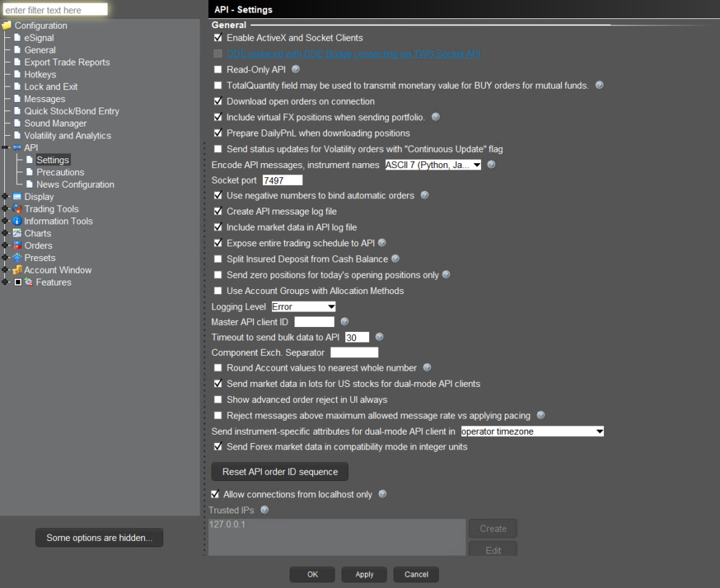
Task: Click Reset API order ID sequence
Action: point(279,471)
